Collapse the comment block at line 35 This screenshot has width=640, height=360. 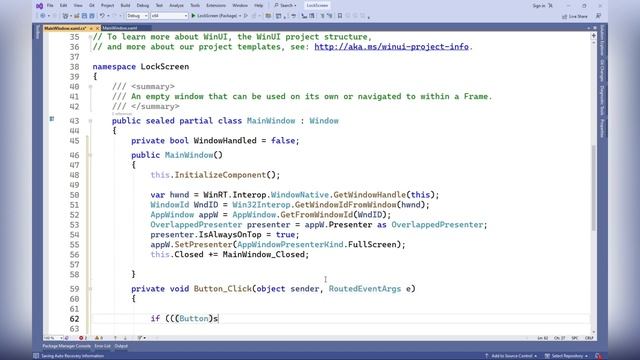coord(90,37)
